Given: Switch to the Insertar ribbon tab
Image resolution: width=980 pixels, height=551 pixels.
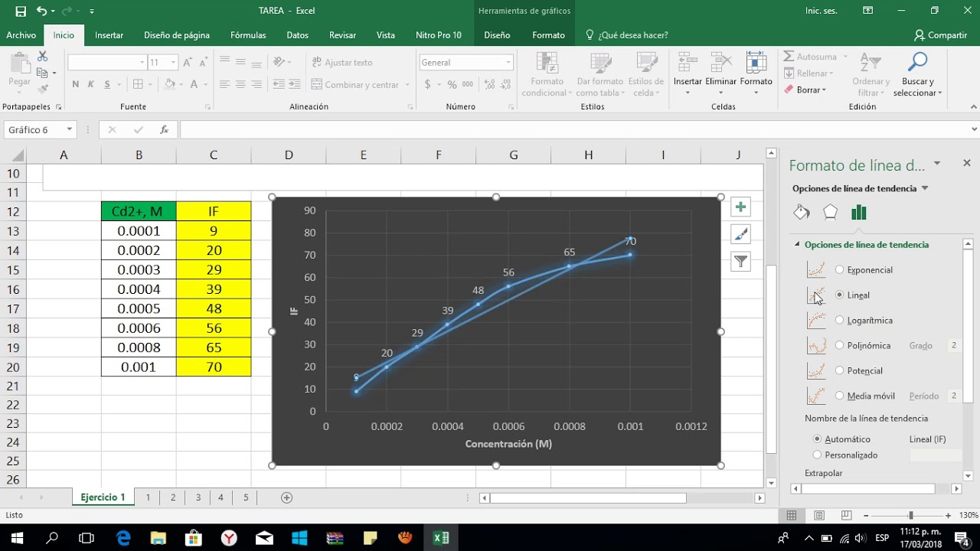Looking at the screenshot, I should [109, 35].
